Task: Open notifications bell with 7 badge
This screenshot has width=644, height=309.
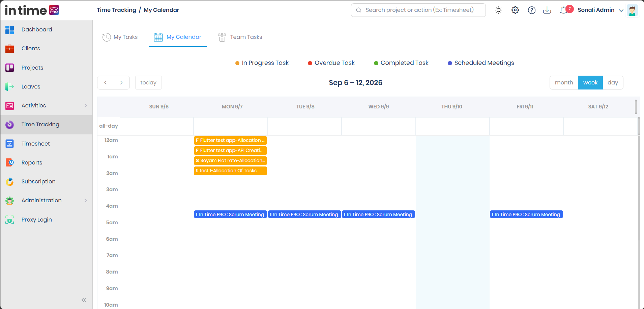Action: click(566, 10)
